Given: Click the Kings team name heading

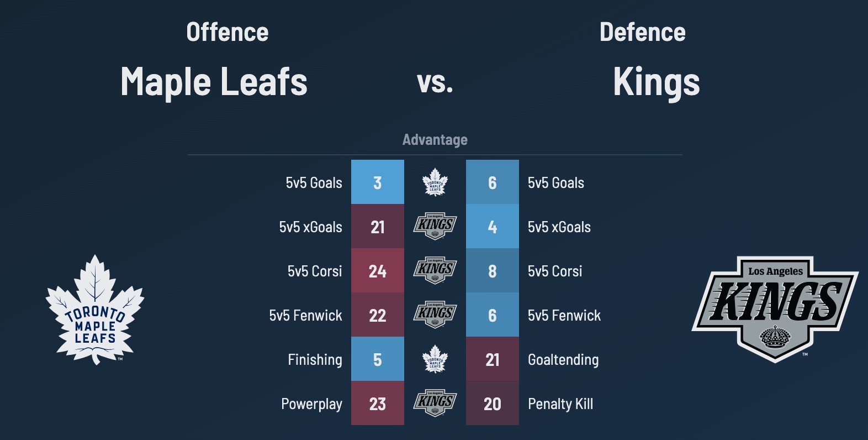Looking at the screenshot, I should pyautogui.click(x=657, y=82).
